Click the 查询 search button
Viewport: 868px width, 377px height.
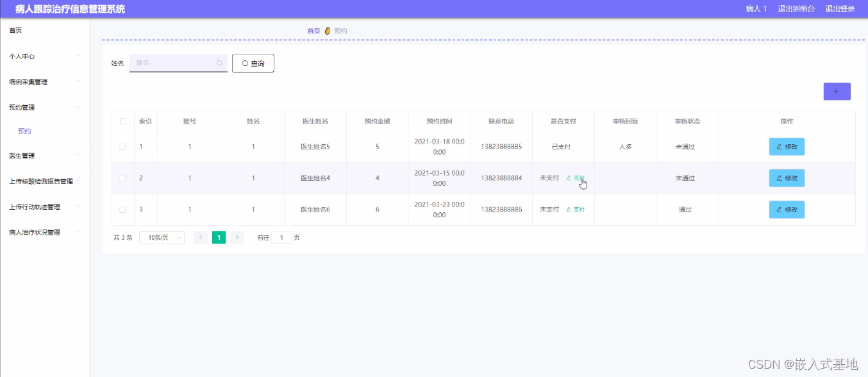pos(253,63)
